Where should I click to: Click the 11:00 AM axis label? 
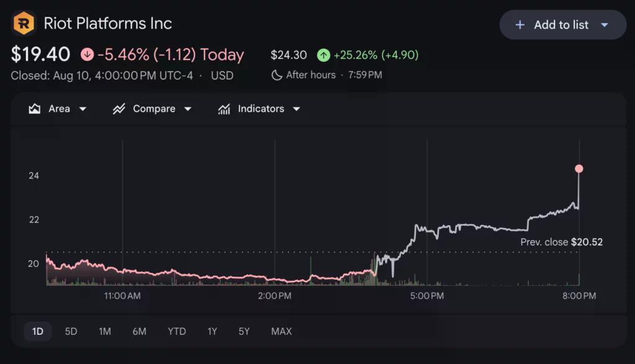pos(122,296)
